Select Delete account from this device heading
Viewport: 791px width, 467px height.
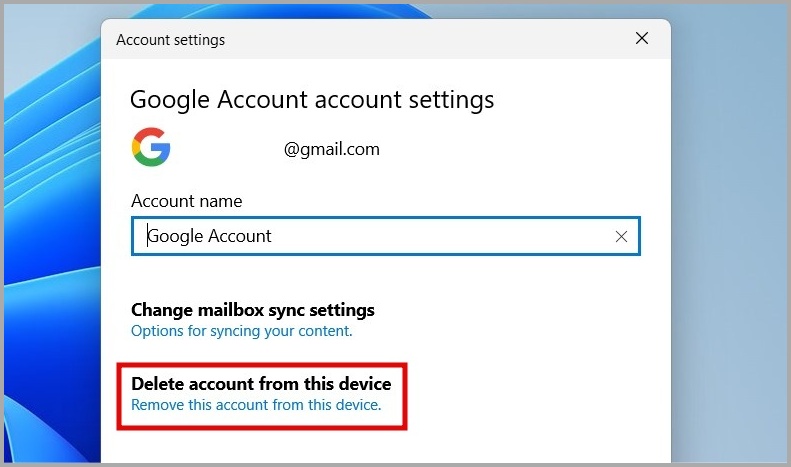click(x=261, y=384)
